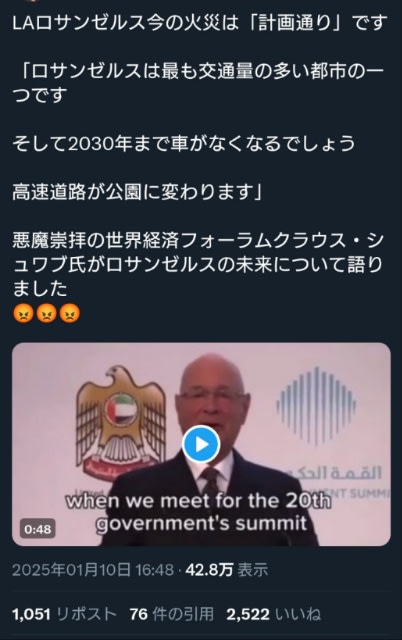Click the tweet line starting with LAロサンゼルス今の火災
The width and height of the screenshot is (402, 640).
pyautogui.click(x=200, y=22)
